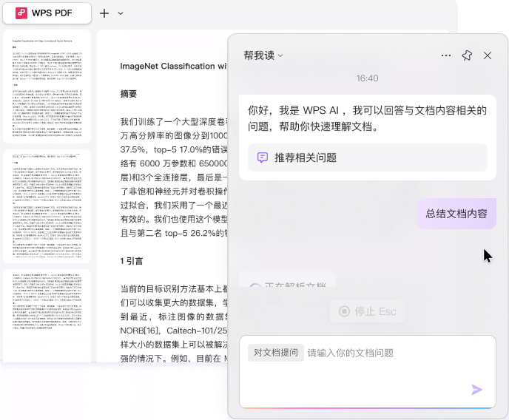Open the AI panel more options menu
Viewport: 509px width, 420px height.
point(446,55)
